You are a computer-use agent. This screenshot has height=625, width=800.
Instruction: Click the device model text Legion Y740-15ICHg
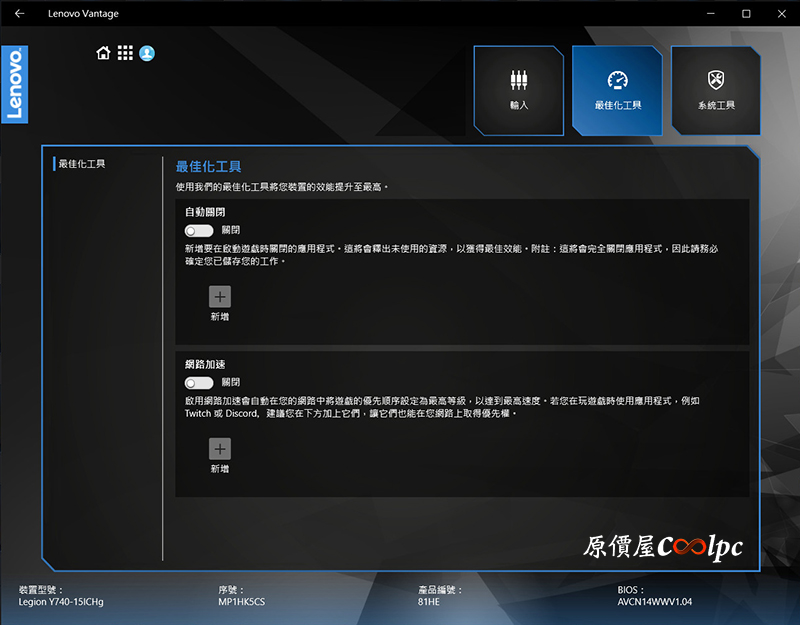(61, 602)
